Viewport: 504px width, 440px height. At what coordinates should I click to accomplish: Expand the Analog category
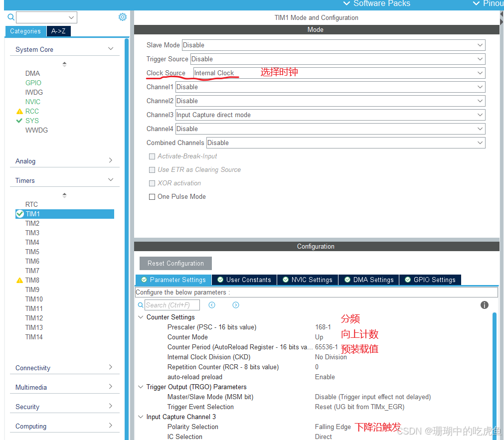[111, 160]
